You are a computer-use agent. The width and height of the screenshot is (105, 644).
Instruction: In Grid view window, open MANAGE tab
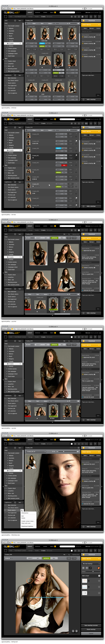pyautogui.click(x=38, y=12)
